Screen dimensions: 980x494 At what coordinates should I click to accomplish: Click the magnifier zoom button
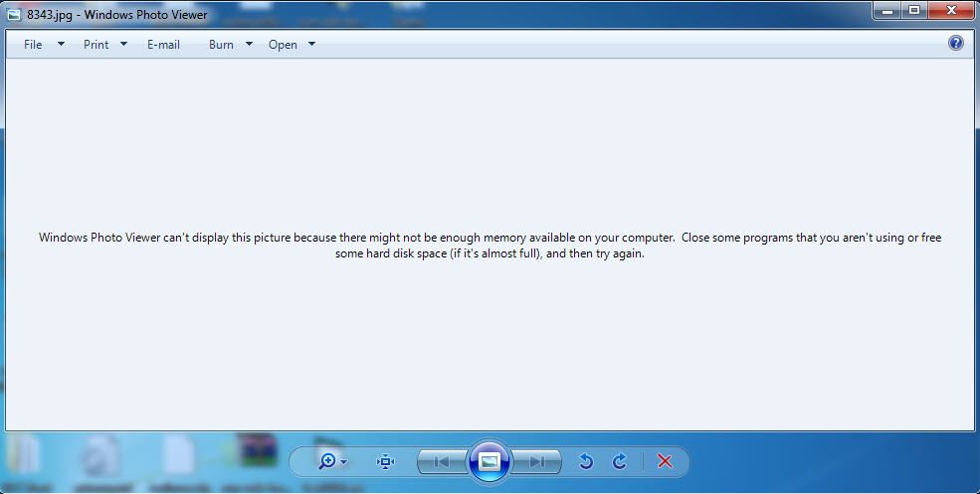pyautogui.click(x=327, y=461)
